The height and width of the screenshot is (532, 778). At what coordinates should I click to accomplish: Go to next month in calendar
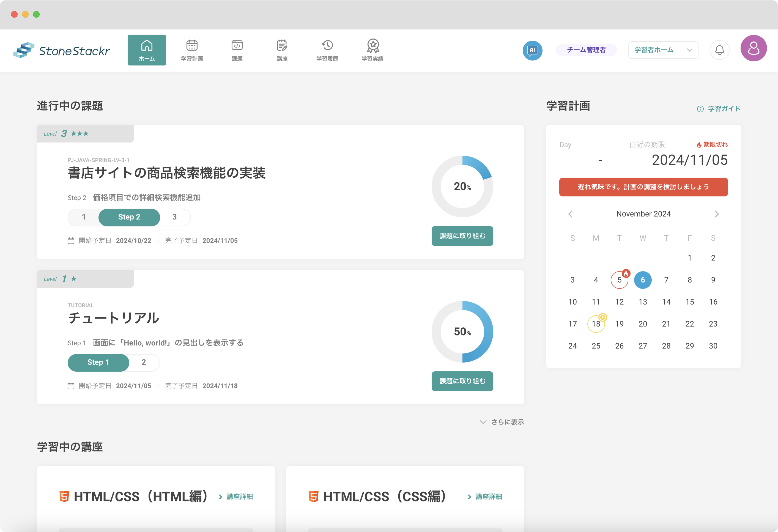(716, 214)
